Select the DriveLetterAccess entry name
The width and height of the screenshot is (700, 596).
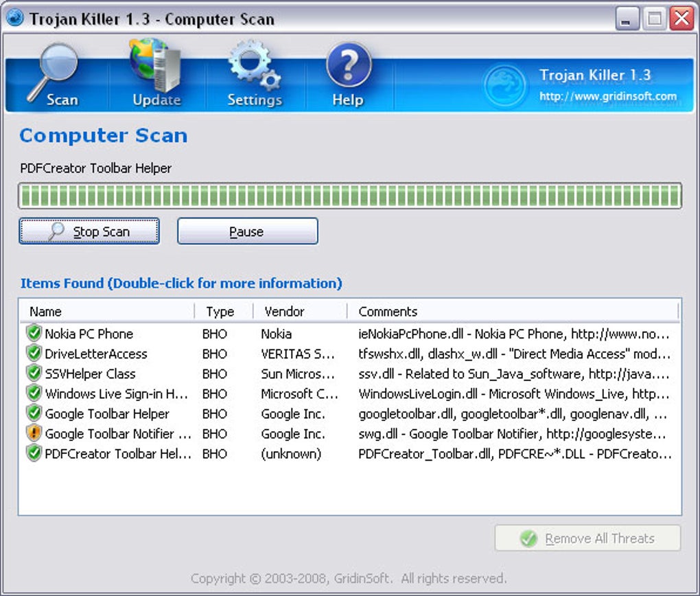pos(96,354)
